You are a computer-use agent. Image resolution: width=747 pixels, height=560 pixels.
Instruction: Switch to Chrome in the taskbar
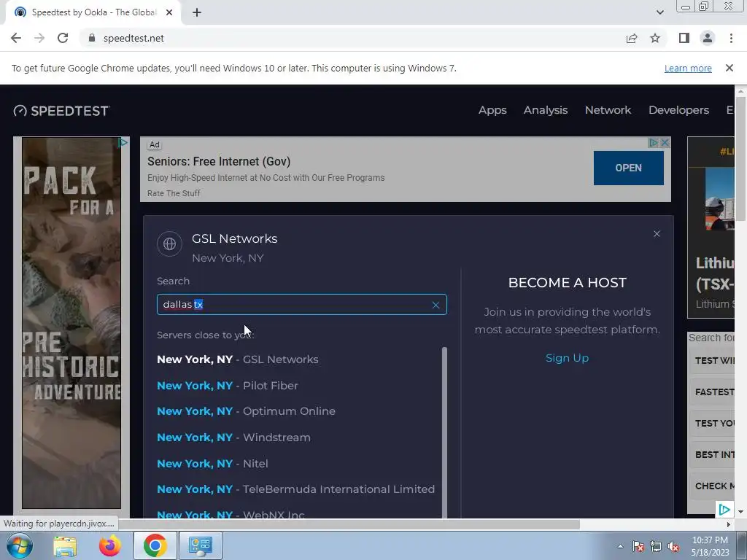pos(155,545)
